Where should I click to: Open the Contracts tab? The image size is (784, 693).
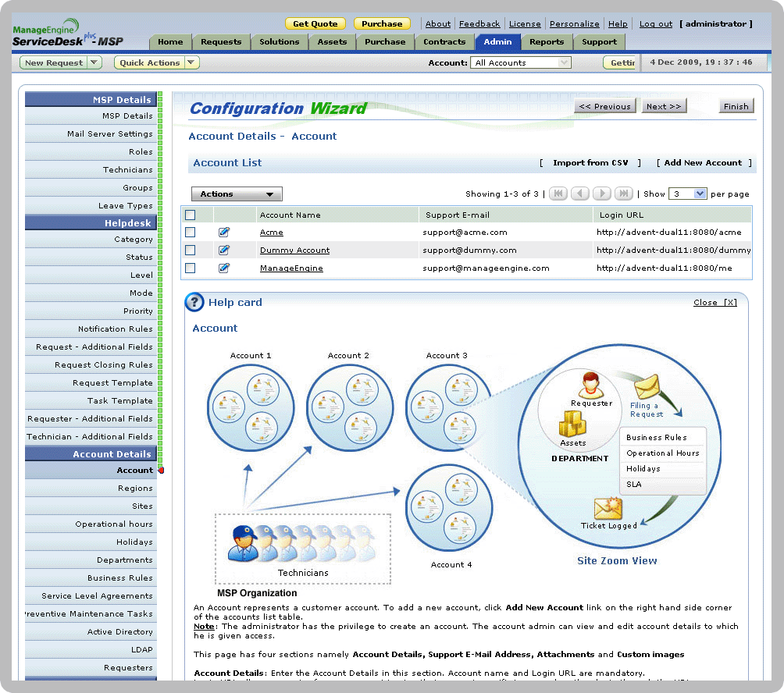click(x=444, y=42)
